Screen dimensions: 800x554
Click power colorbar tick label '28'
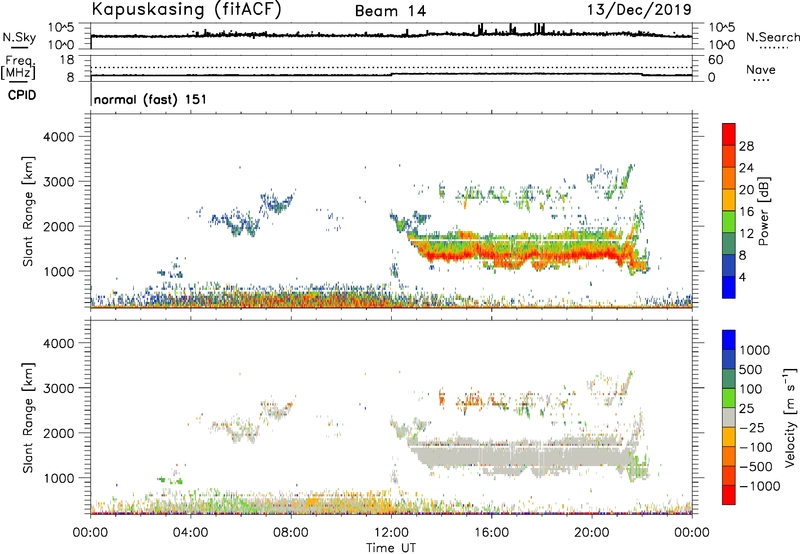[x=746, y=146]
